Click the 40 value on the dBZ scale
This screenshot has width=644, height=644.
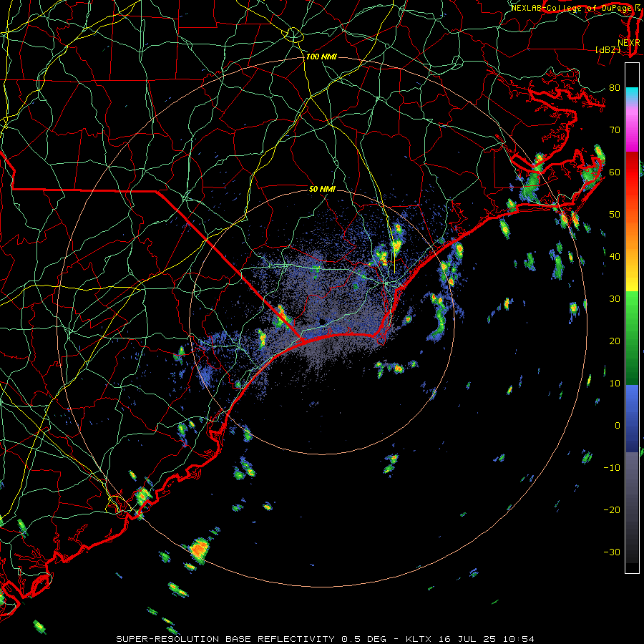[615, 257]
